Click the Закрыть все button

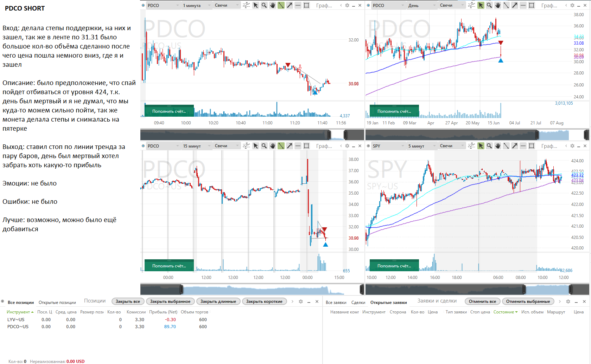click(x=128, y=301)
